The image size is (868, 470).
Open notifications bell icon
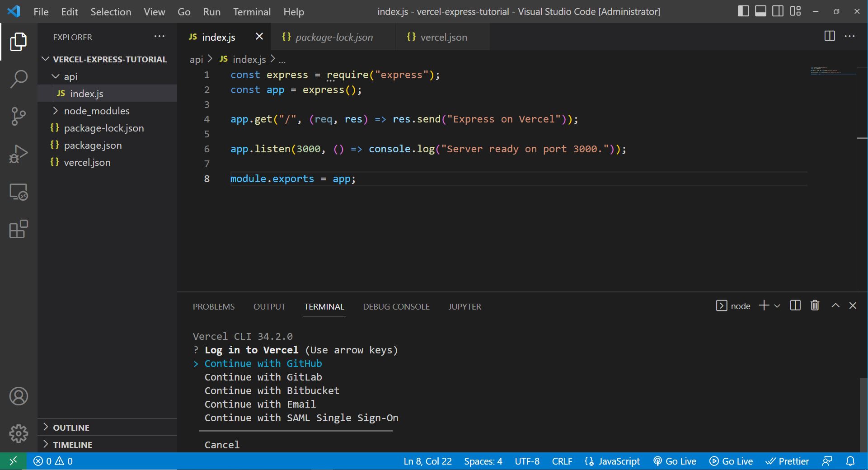[x=850, y=461]
